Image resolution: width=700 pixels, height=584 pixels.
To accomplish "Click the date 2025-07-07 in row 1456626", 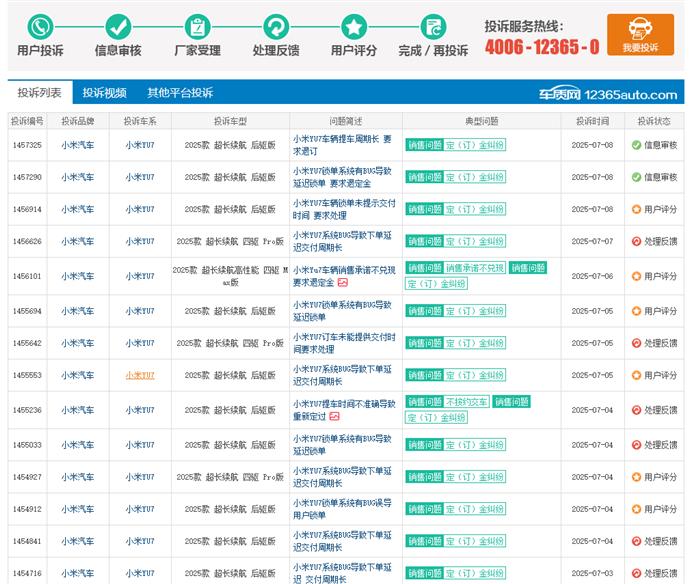I will (592, 241).
